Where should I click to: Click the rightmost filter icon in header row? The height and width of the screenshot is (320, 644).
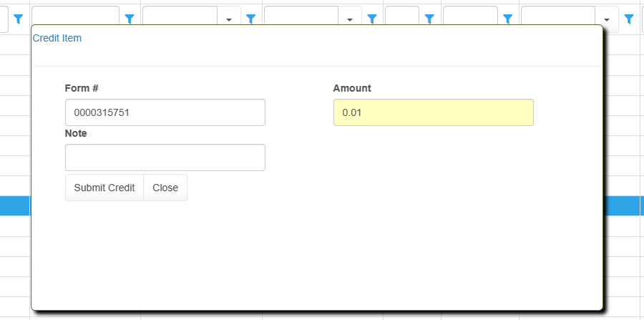tap(629, 19)
